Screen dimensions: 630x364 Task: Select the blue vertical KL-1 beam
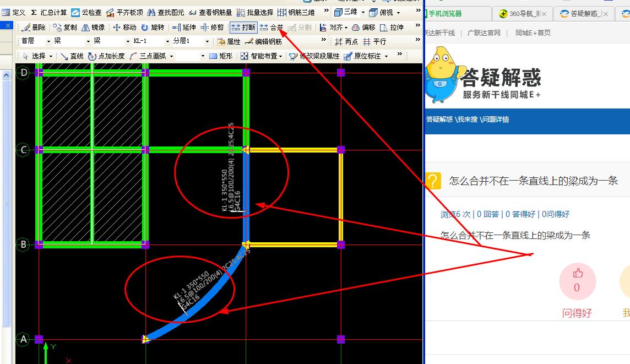coord(246,197)
